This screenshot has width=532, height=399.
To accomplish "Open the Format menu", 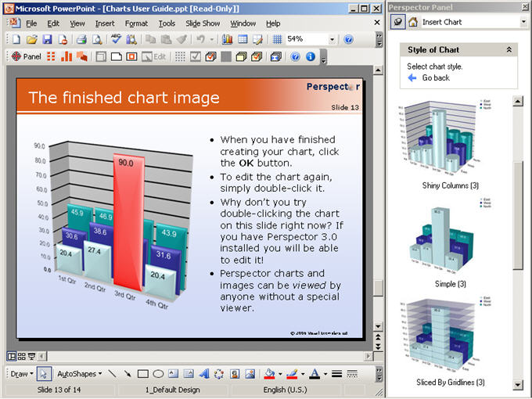I will (x=136, y=23).
